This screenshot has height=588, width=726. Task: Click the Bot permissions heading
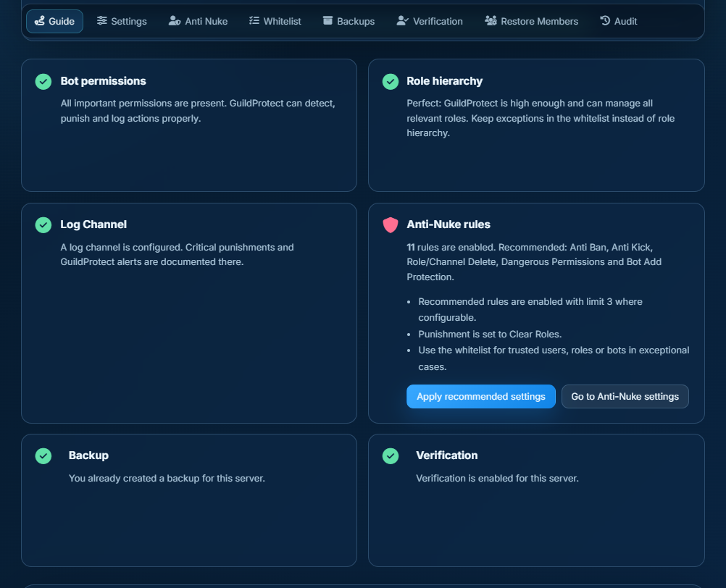(x=104, y=81)
